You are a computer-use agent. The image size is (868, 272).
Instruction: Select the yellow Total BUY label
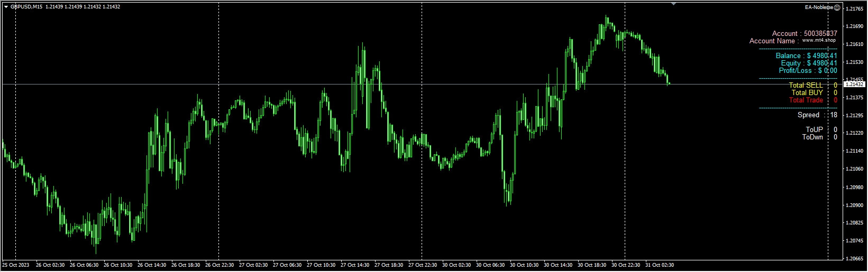[x=807, y=92]
